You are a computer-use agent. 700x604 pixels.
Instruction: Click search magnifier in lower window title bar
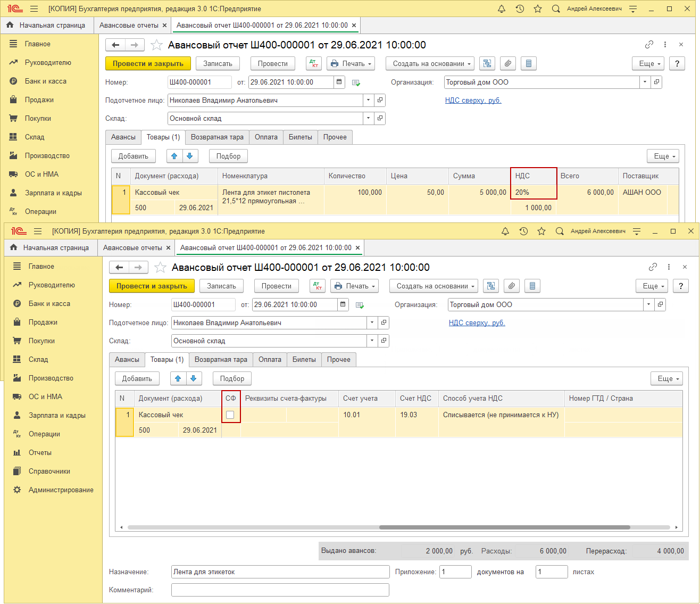pyautogui.click(x=560, y=231)
